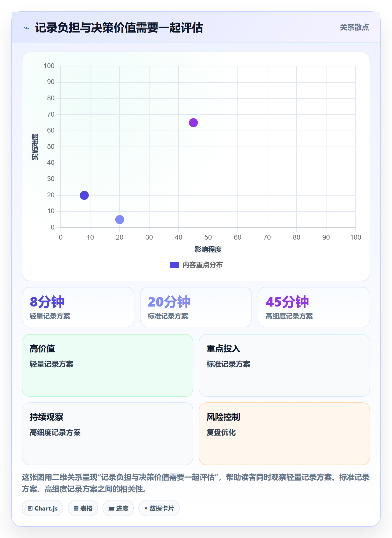The width and height of the screenshot is (392, 538).
Task: Click the lightning bolt icon beside the title
Action: point(27,28)
